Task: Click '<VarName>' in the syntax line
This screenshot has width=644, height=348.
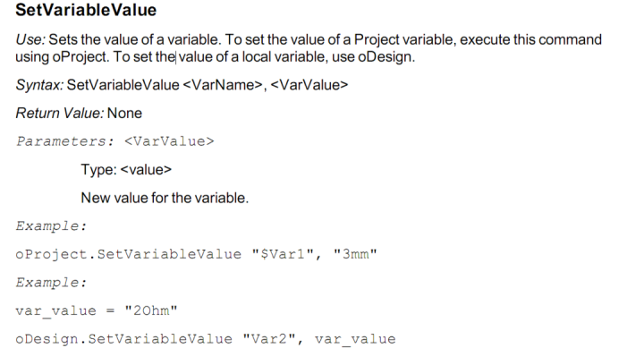Action: click(x=223, y=85)
